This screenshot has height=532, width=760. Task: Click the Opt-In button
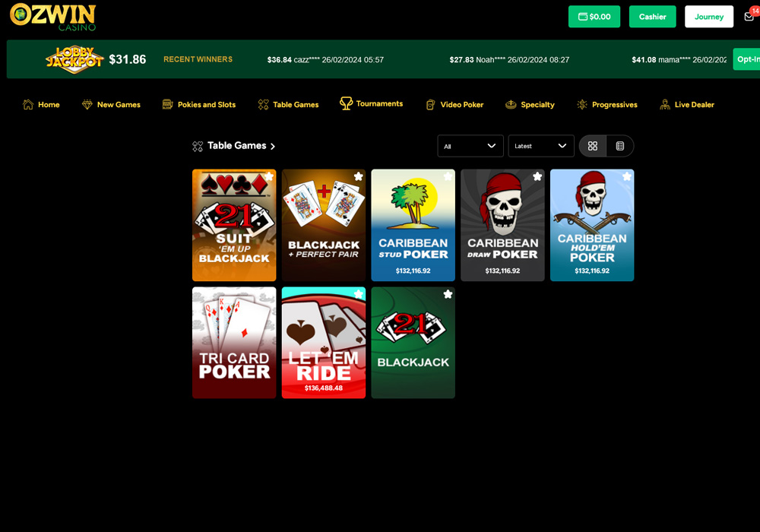click(747, 59)
